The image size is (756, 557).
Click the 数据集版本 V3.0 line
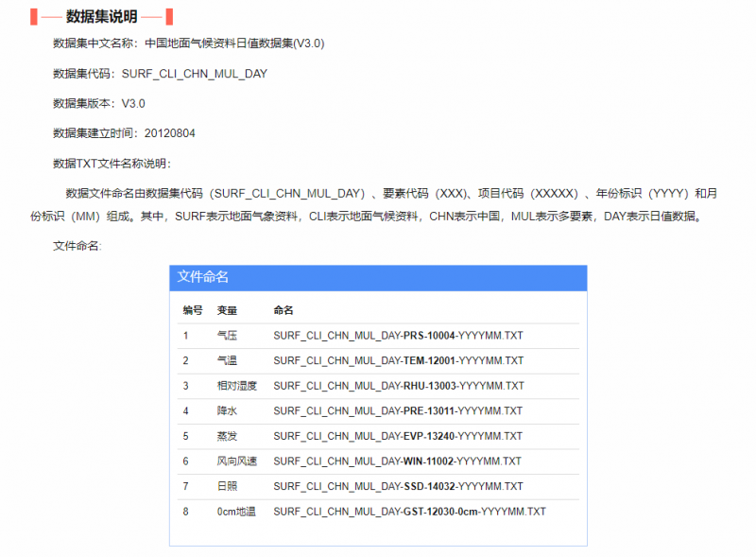[x=98, y=103]
